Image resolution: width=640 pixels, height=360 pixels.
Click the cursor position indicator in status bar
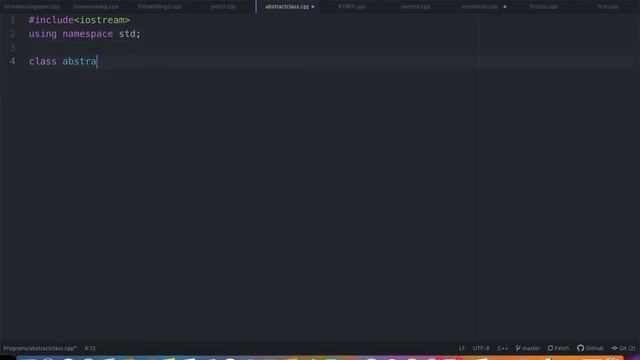click(90, 348)
